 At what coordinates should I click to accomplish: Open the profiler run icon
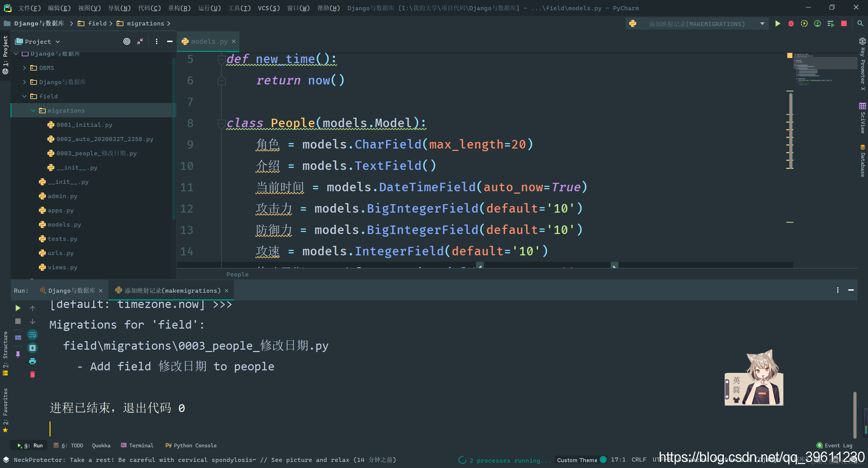pyautogui.click(x=817, y=23)
